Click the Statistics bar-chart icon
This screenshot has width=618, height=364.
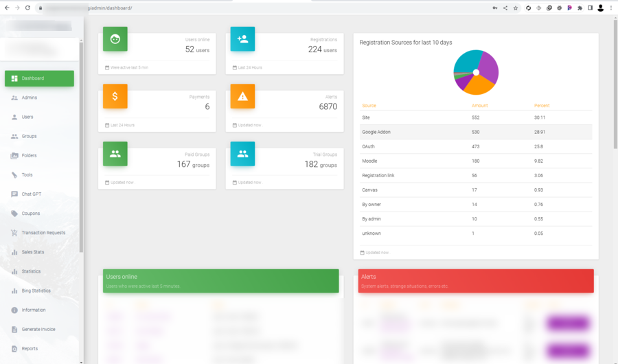[14, 271]
